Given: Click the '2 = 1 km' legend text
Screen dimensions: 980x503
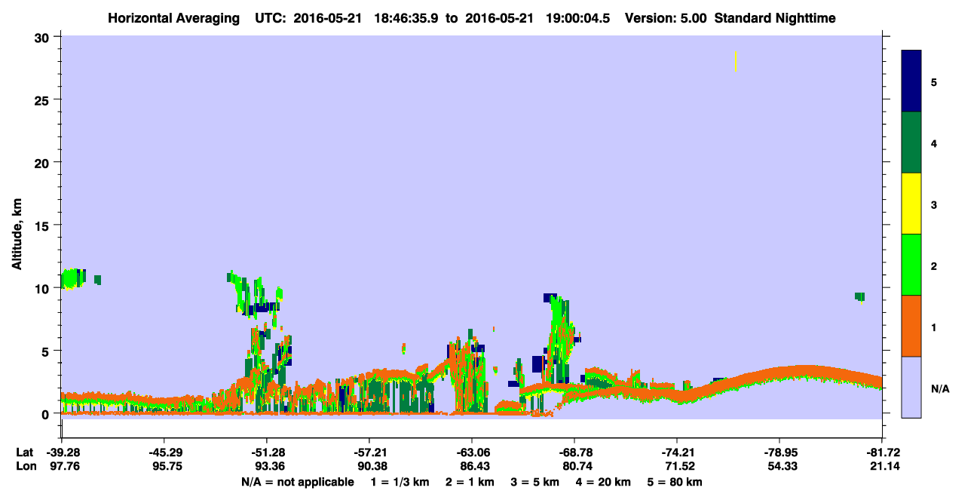Looking at the screenshot, I should click(470, 482).
